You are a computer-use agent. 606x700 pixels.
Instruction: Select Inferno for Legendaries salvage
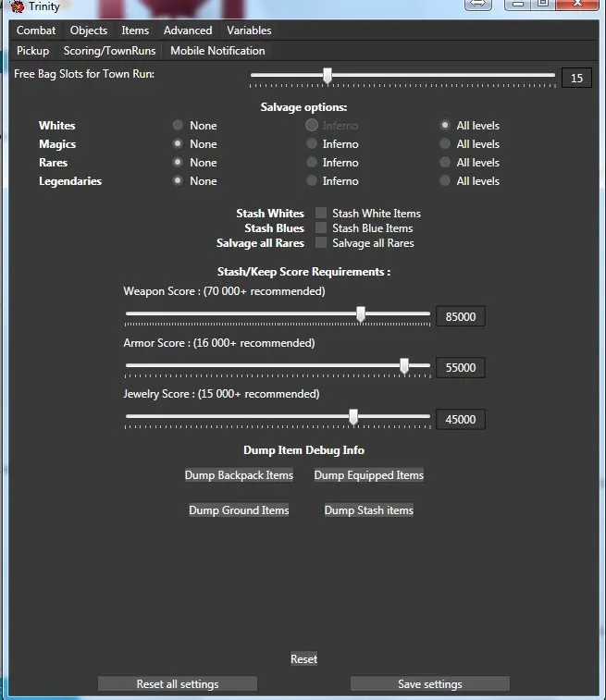[x=312, y=181]
